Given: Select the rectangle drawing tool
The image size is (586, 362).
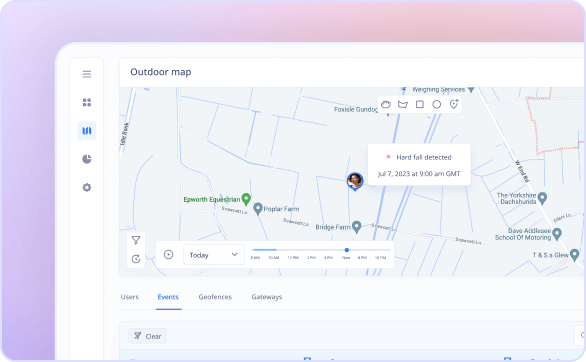Looking at the screenshot, I should point(420,104).
